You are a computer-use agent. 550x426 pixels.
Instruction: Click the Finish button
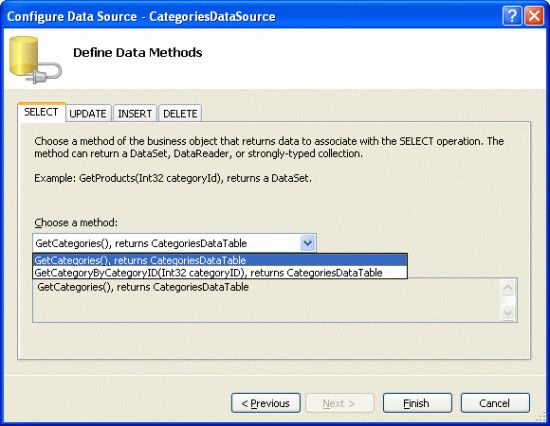[417, 403]
